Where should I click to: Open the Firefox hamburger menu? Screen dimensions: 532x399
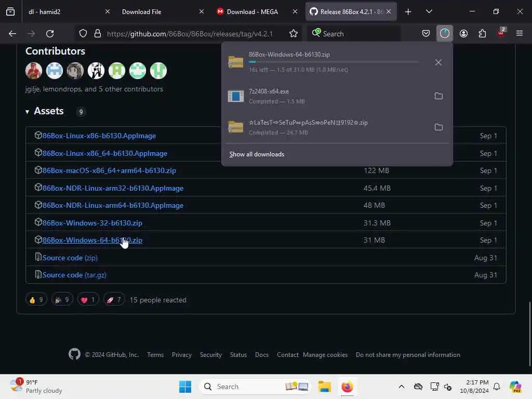520,34
